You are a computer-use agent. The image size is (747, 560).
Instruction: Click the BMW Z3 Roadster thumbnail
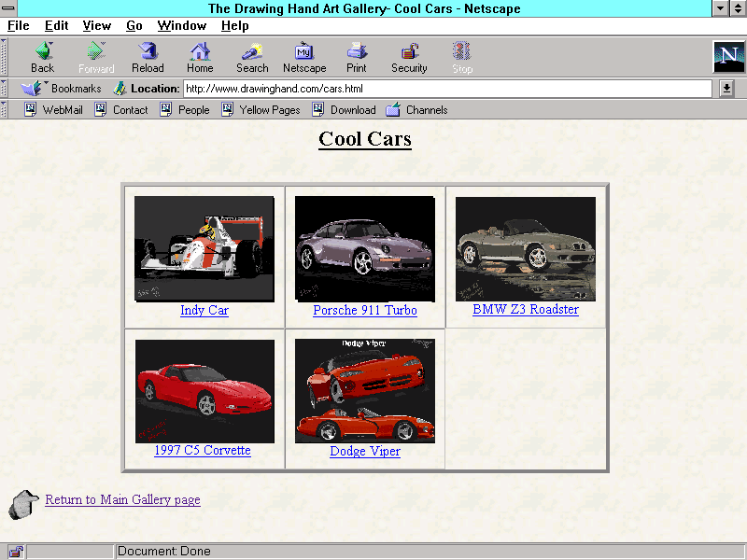526,249
